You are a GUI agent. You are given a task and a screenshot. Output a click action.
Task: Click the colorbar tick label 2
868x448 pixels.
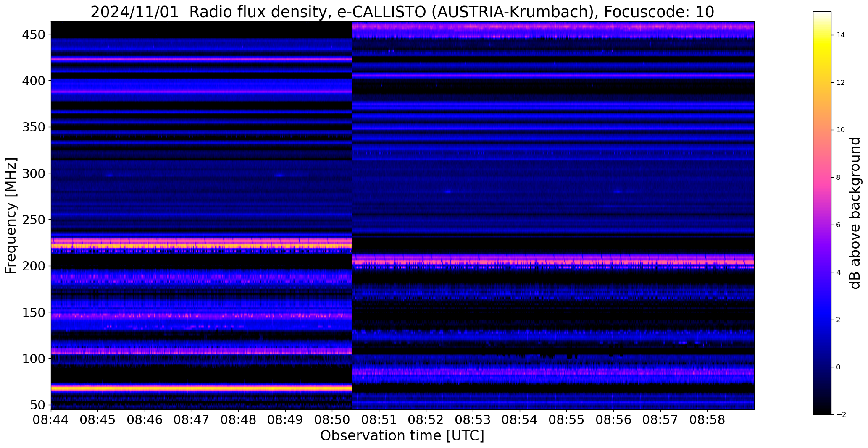pyautogui.click(x=838, y=320)
